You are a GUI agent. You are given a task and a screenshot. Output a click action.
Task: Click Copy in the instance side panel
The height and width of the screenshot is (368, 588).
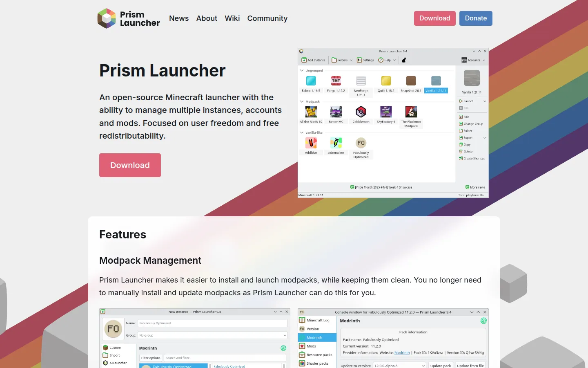pos(465,145)
